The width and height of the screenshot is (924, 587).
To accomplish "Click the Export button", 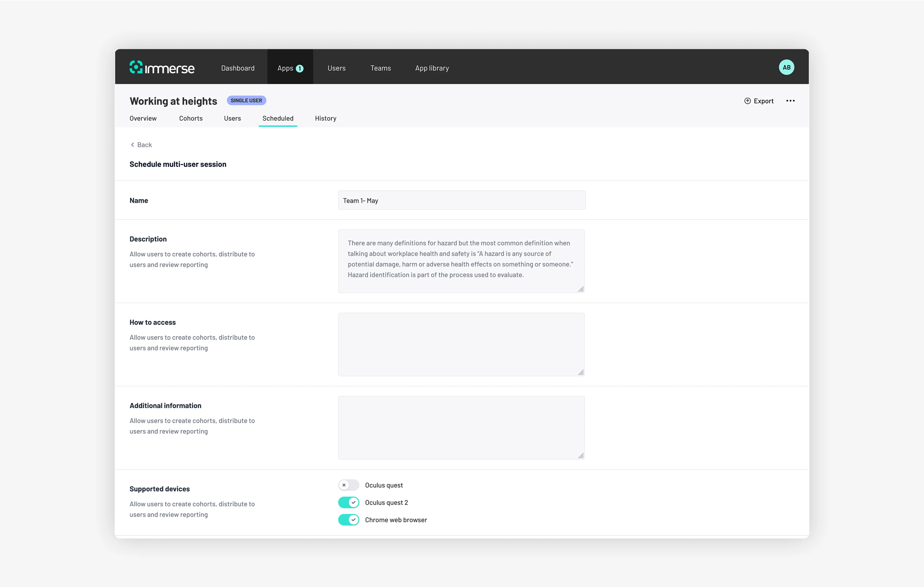I will [758, 101].
